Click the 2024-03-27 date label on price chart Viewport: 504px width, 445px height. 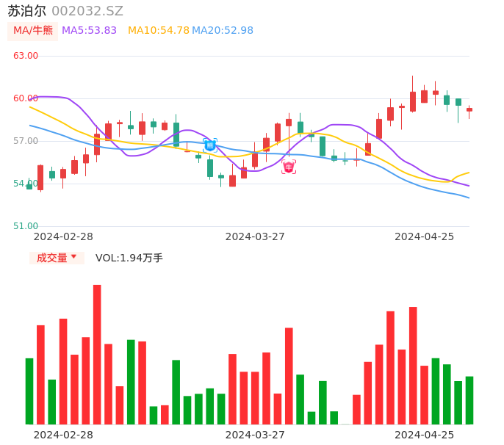254,236
